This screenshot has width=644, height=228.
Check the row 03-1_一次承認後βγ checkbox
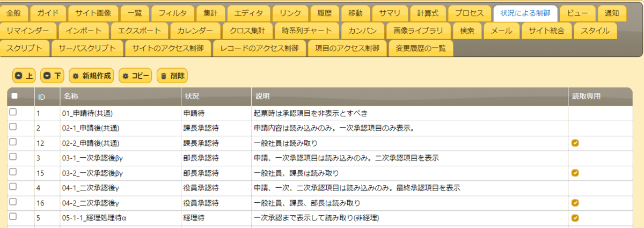tap(13, 157)
